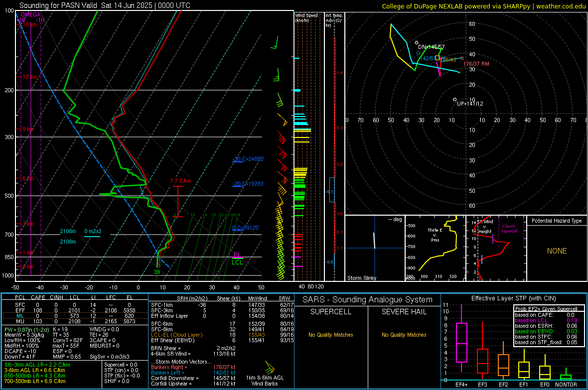The image size is (588, 390).
Task: Click the green LCL marker label
Action: point(237,262)
